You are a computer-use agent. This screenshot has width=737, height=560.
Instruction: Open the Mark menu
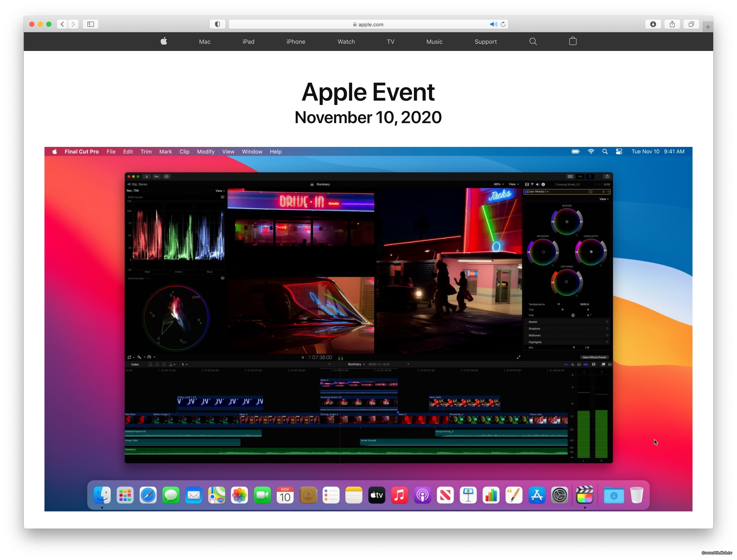(165, 152)
